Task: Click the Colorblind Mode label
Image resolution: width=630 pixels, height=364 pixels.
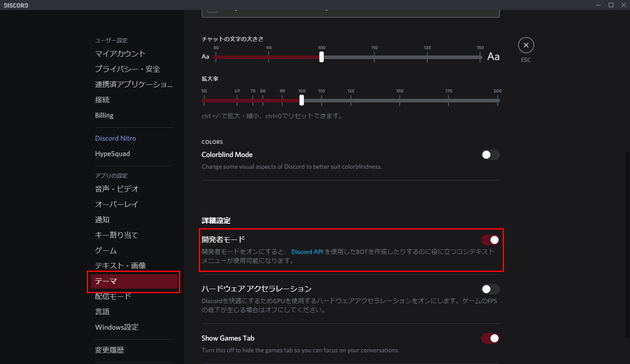Action: 227,155
